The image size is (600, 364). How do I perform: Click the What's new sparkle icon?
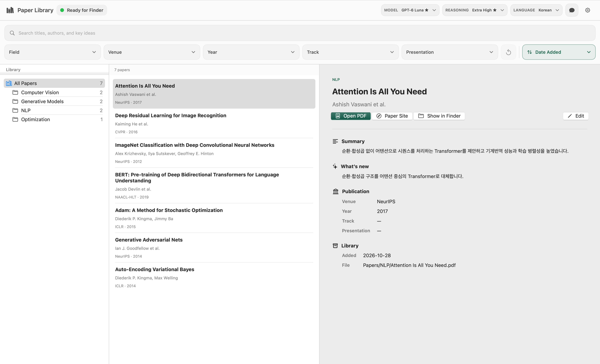click(x=335, y=166)
